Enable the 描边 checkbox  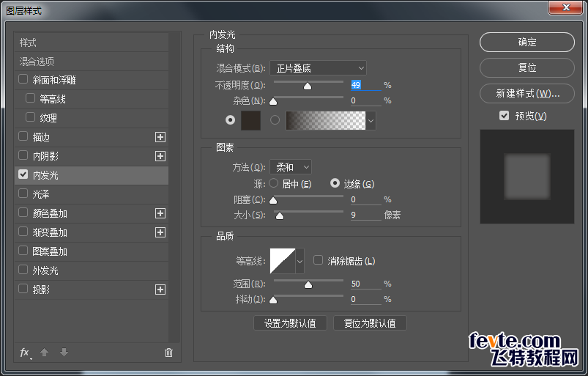point(23,136)
